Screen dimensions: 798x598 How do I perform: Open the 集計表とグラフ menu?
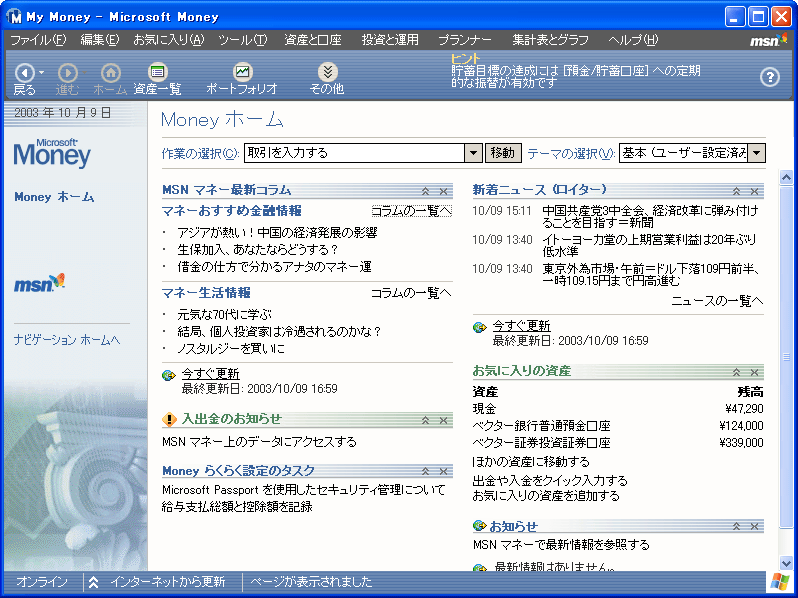550,40
